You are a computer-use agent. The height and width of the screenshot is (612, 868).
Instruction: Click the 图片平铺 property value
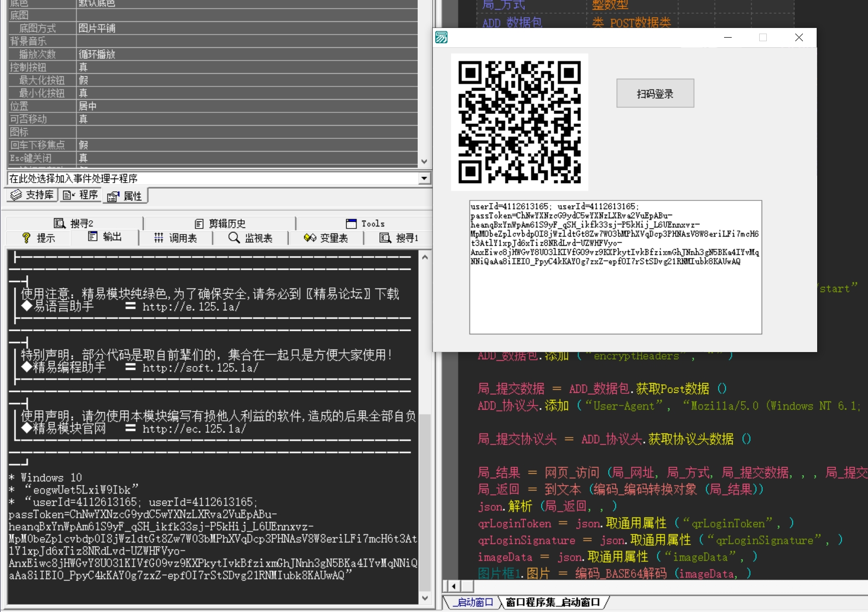click(x=97, y=28)
